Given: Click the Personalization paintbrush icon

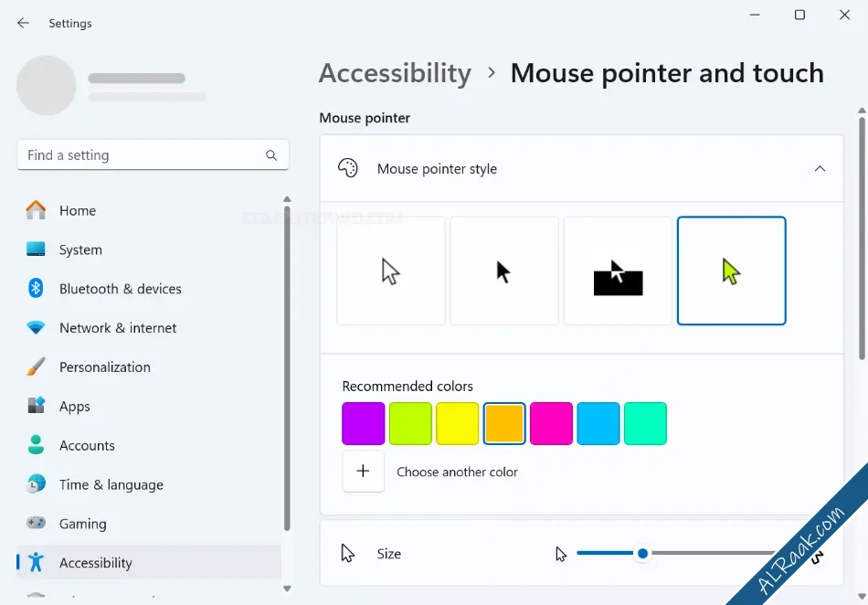Looking at the screenshot, I should 36,366.
